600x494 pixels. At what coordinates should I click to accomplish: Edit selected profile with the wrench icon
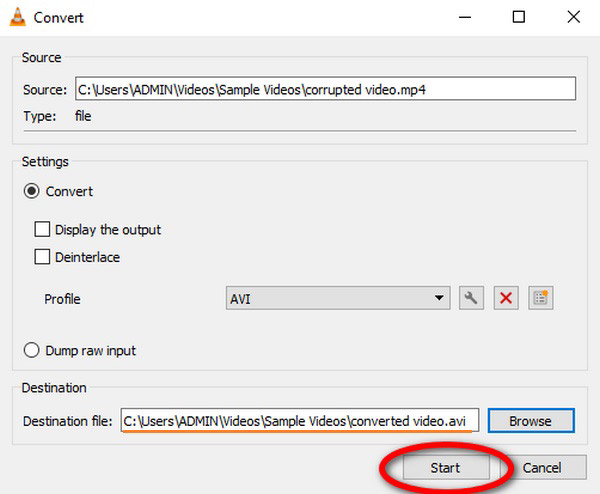(x=471, y=298)
